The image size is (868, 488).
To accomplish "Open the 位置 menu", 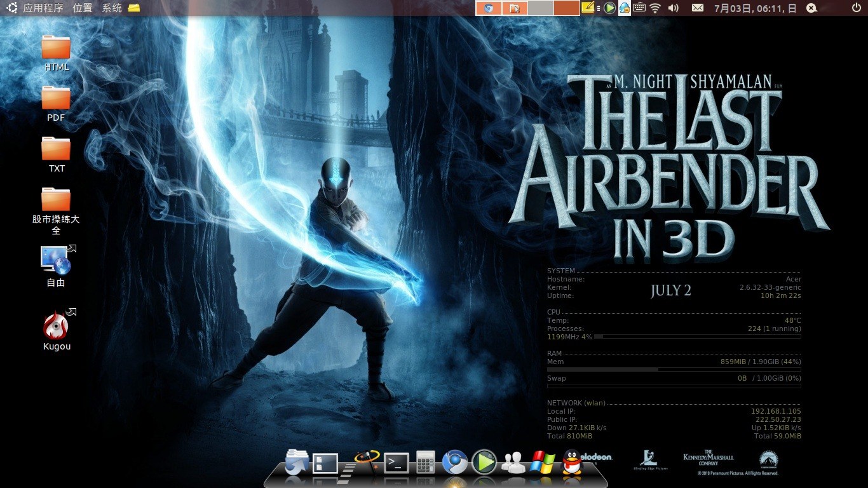I will point(83,8).
